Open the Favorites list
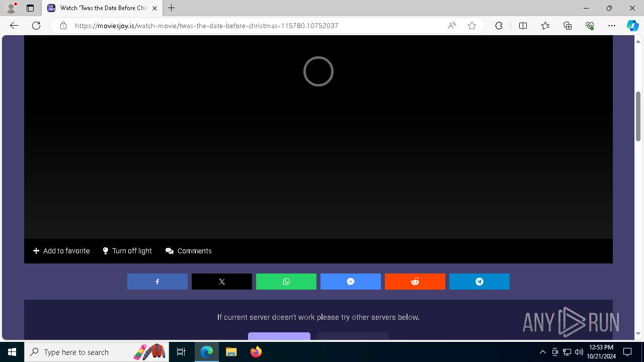The width and height of the screenshot is (644, 362). pos(545,26)
